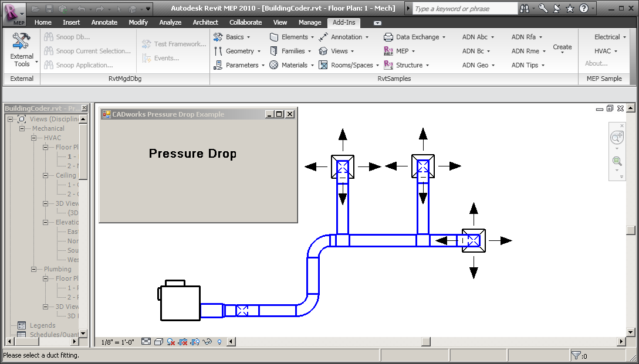Click the Events... command in RvtMgdDbg

[x=165, y=58]
